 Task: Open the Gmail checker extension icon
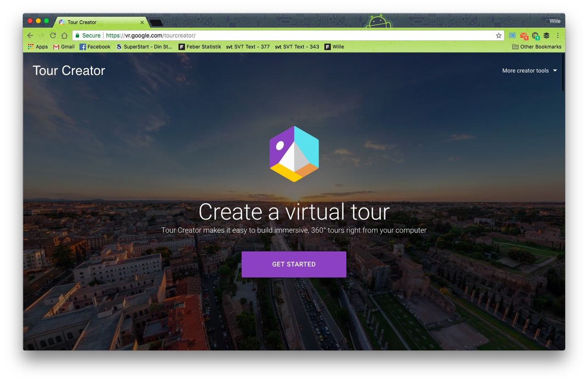pyautogui.click(x=524, y=36)
